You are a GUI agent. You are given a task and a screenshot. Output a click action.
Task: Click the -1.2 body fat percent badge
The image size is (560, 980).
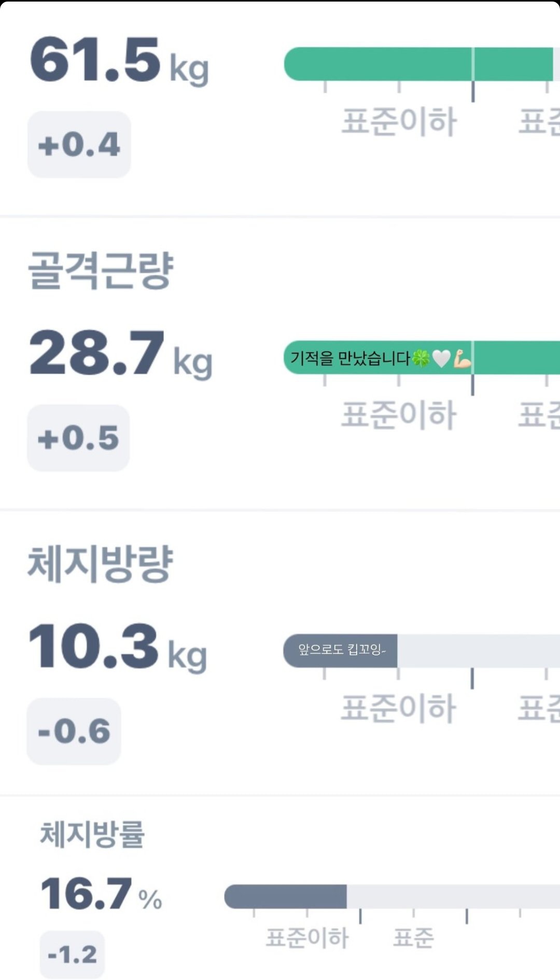pos(72,954)
